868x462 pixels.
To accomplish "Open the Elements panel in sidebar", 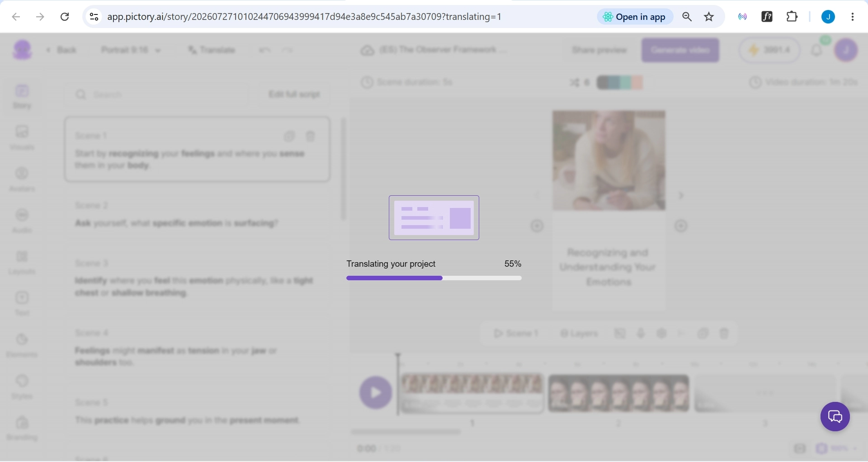I will point(22,345).
